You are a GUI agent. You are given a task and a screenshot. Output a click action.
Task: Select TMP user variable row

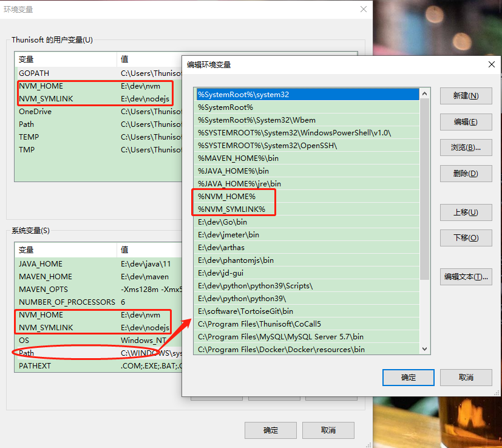[x=98, y=149]
